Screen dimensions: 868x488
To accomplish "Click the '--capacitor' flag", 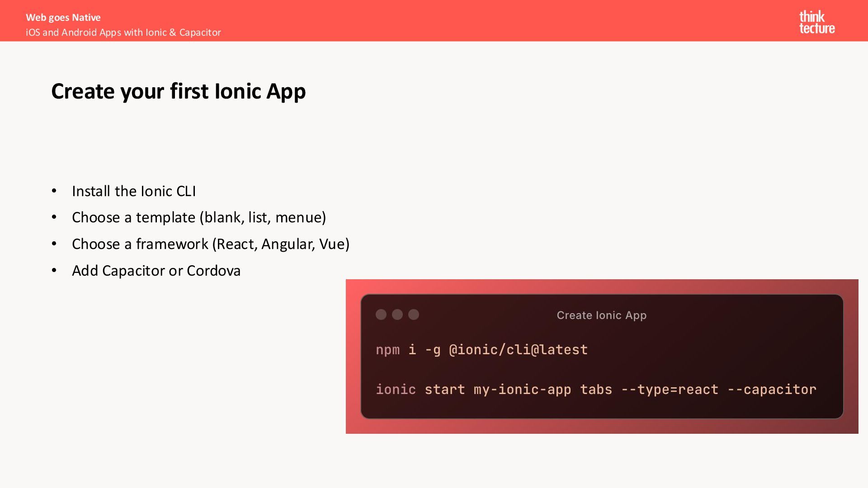I will [772, 389].
